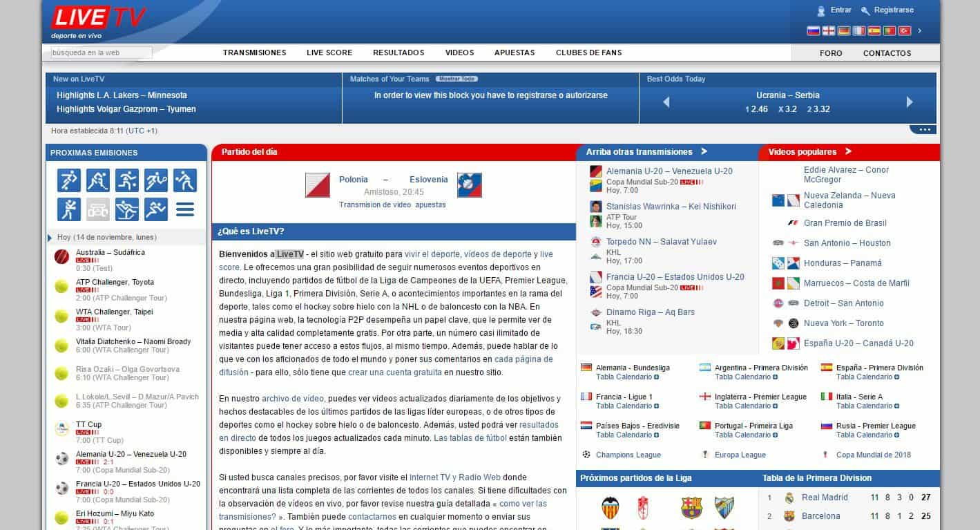This screenshot has height=530, width=980.
Task: Switch language with the Russian flag
Action: (813, 30)
